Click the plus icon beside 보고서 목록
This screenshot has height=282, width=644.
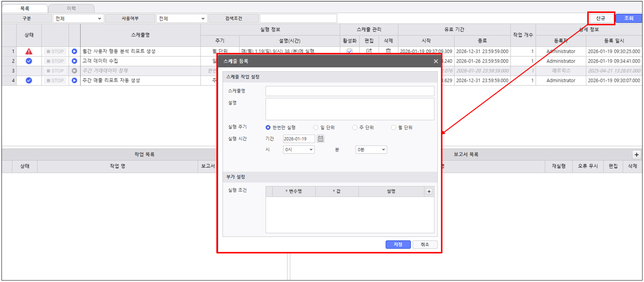pos(636,155)
